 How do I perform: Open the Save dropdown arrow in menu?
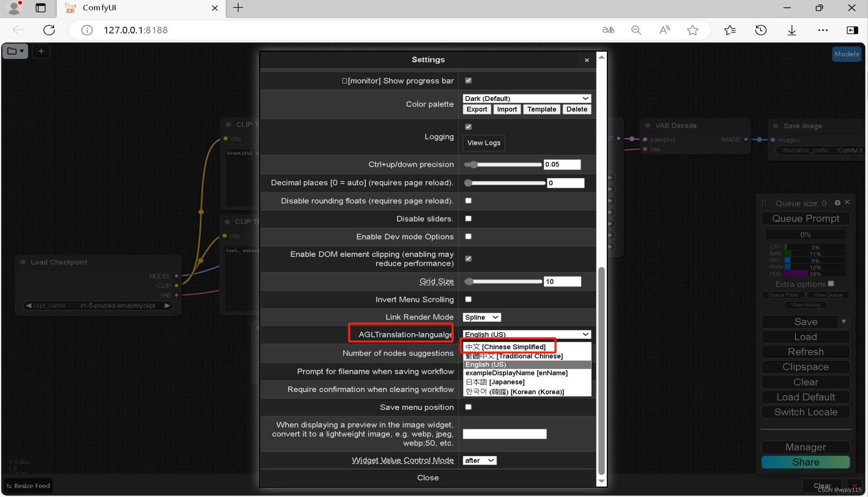[x=844, y=322]
